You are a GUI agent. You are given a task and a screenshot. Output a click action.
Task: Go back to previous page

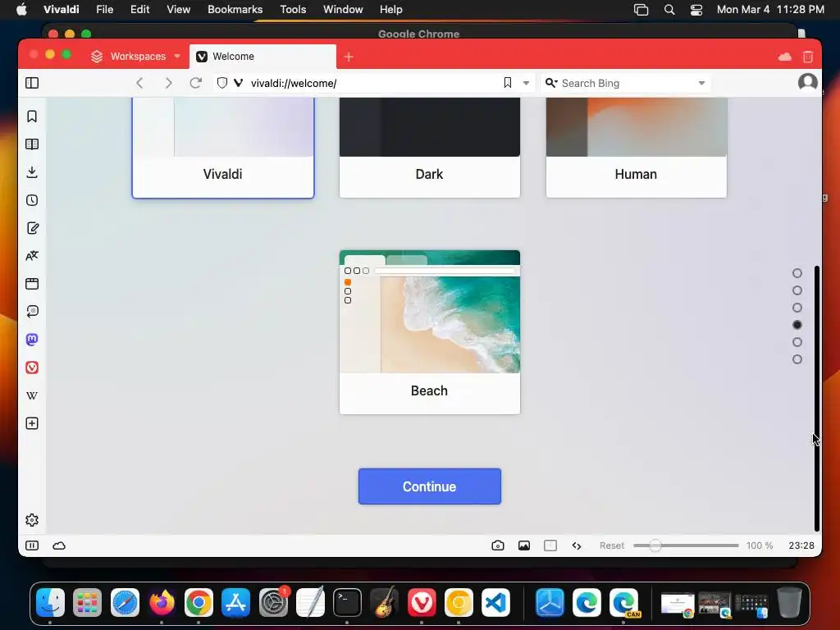click(x=139, y=83)
